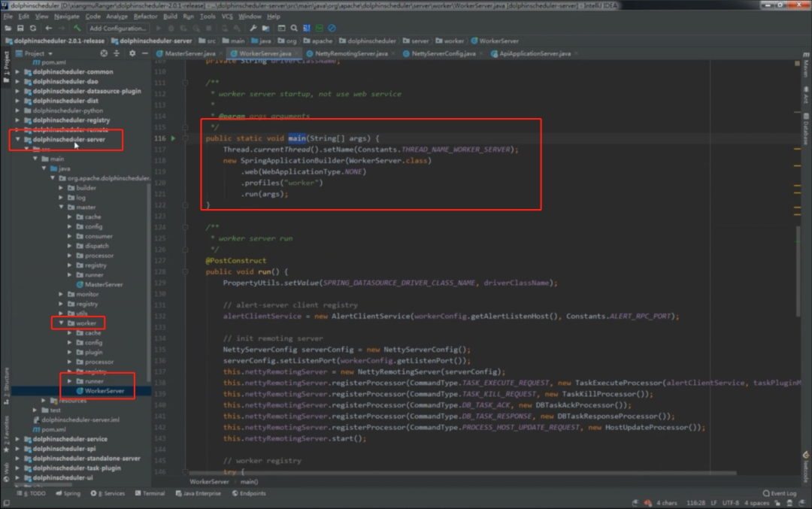Screen dimensions: 812x509
Task: Open the Project view selector dropdown
Action: tap(35, 53)
